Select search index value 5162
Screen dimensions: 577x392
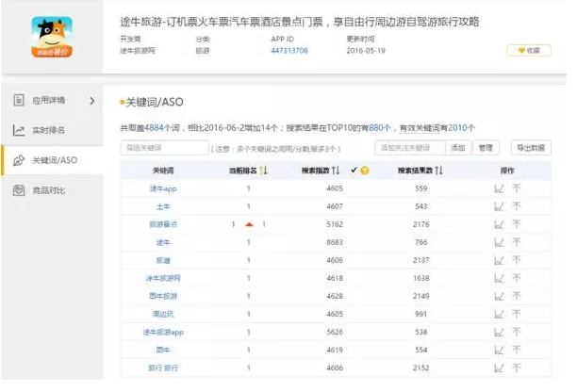(335, 224)
